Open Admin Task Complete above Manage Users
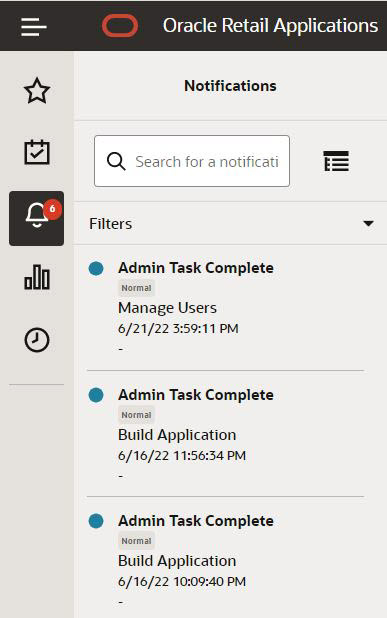The image size is (387, 618). [196, 268]
